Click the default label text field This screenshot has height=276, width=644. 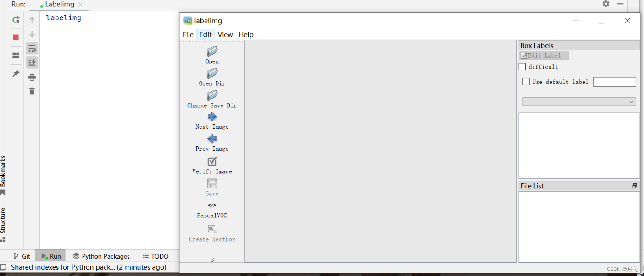click(x=615, y=82)
